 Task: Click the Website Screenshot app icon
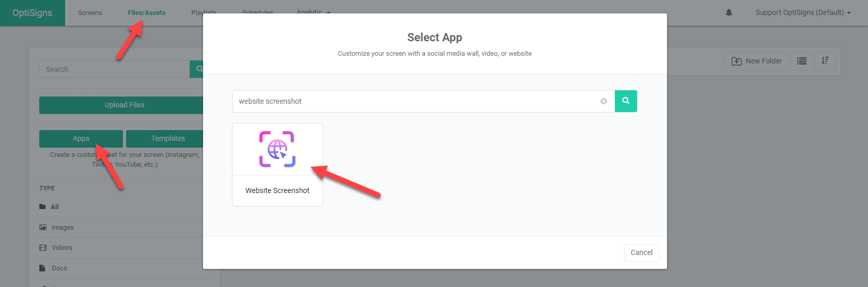click(277, 149)
